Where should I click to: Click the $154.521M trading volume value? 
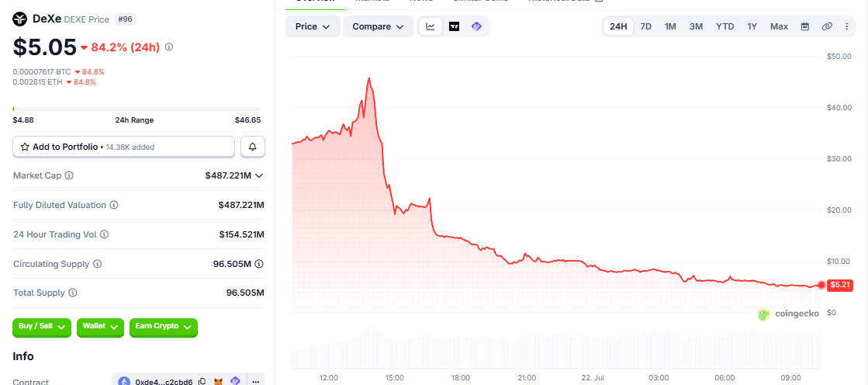click(x=241, y=234)
